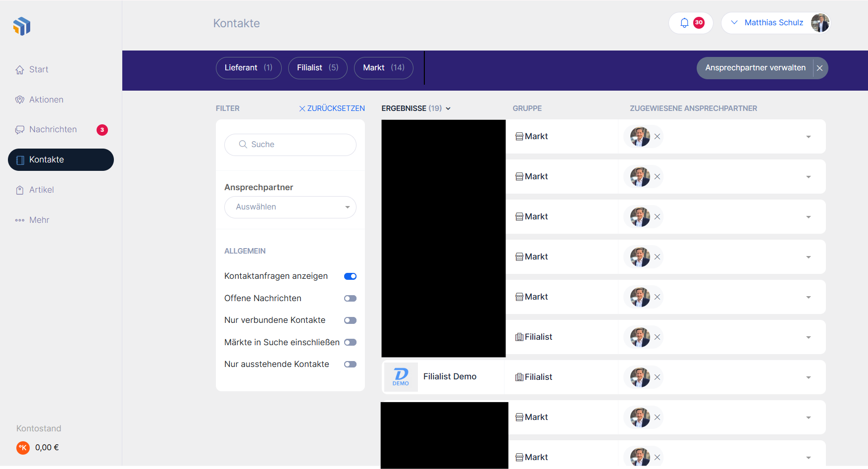Click the Filialist Demo logo thumbnail
Screen dimensions: 868x469
click(401, 377)
